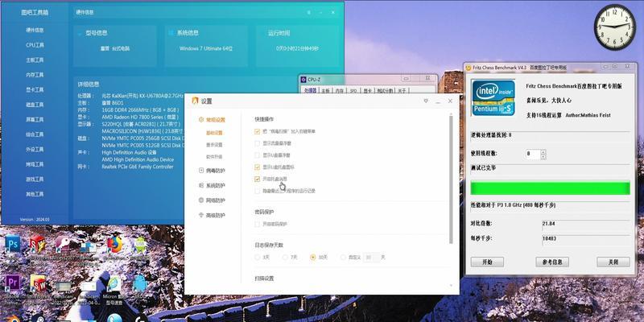
Task: Switch to 处理器 tab in CPU-Z
Action: coord(310,90)
